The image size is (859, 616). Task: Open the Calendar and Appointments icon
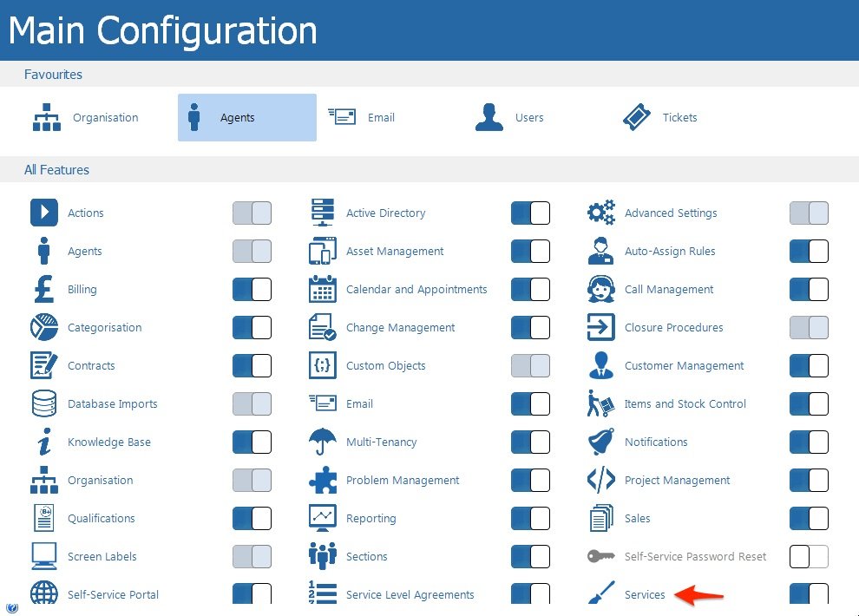point(322,290)
